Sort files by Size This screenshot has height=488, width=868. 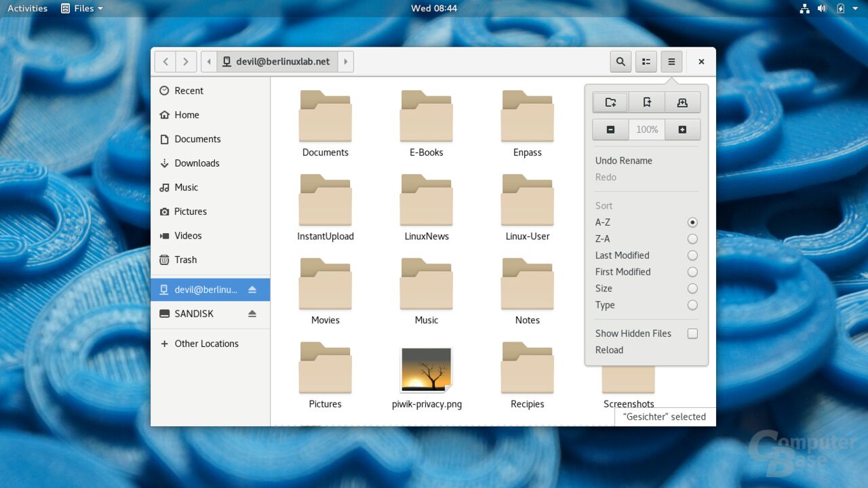(x=646, y=288)
